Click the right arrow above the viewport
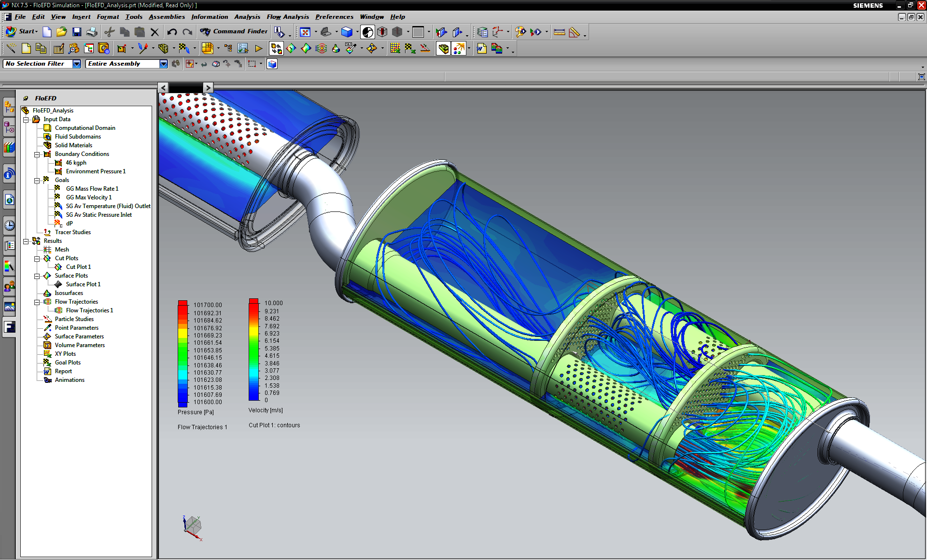 pos(208,87)
